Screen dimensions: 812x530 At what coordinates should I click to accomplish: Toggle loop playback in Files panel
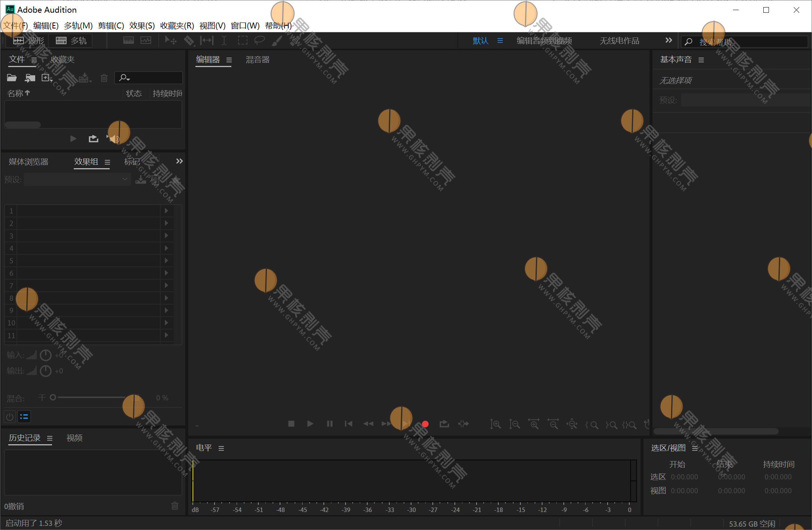[94, 139]
